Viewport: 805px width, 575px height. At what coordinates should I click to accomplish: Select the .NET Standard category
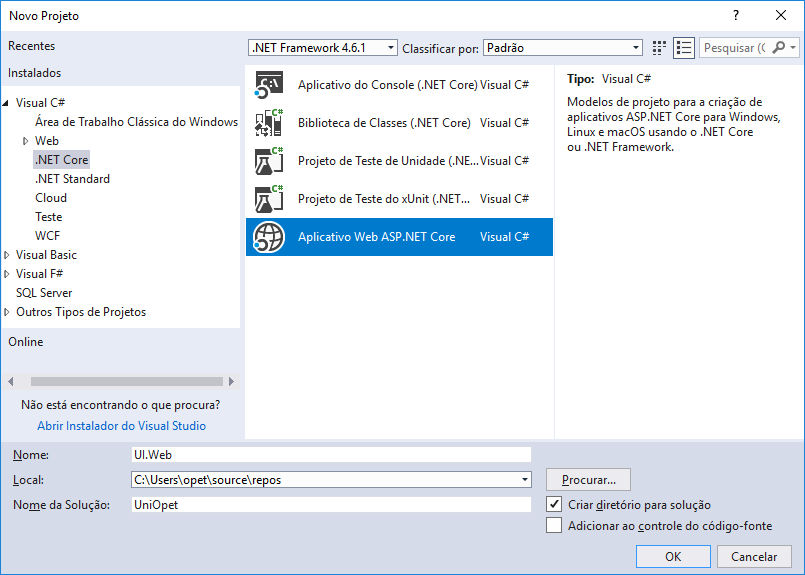(72, 179)
